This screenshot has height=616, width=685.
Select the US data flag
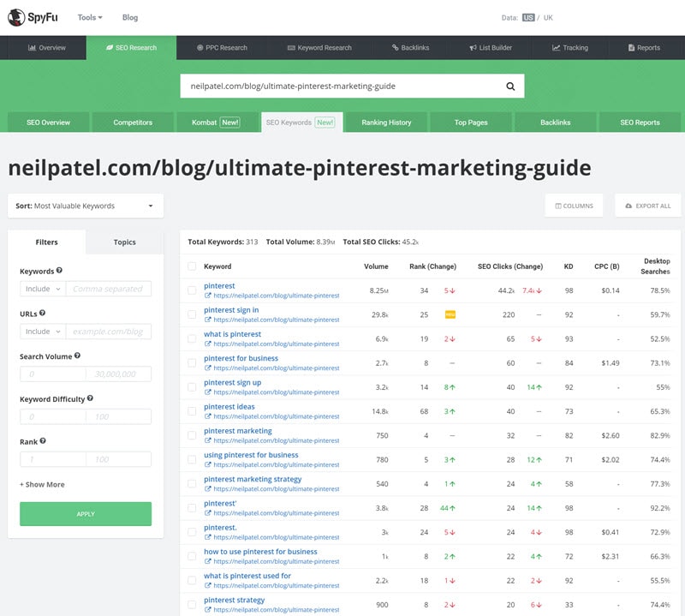(x=528, y=17)
